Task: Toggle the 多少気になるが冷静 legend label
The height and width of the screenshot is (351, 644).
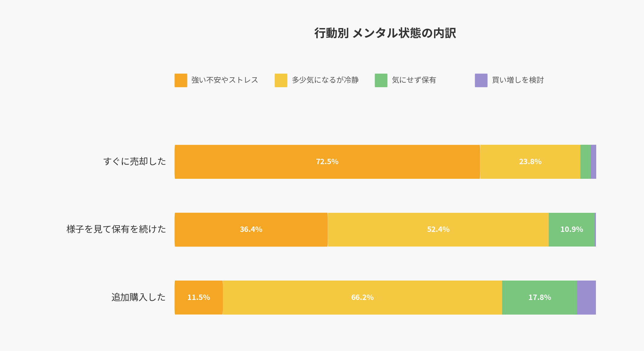Action: 325,80
